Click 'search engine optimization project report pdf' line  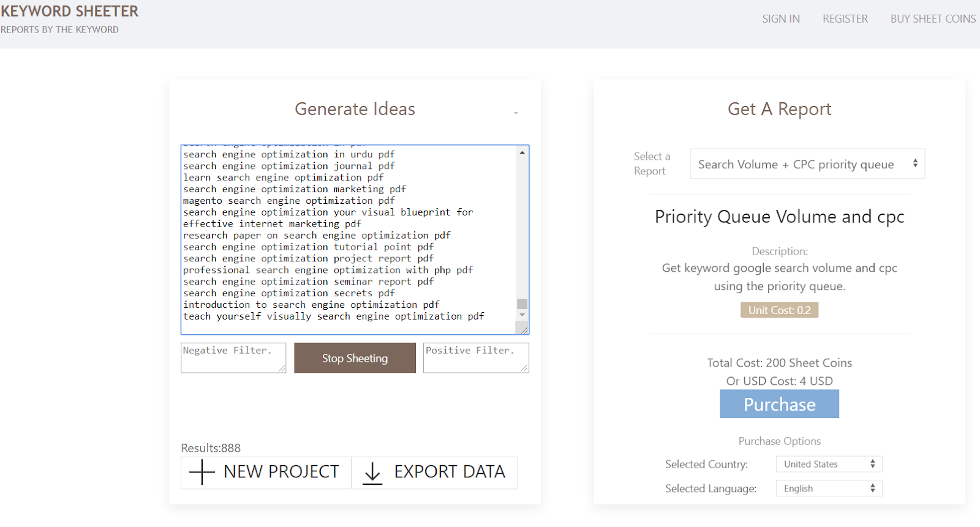coord(309,259)
